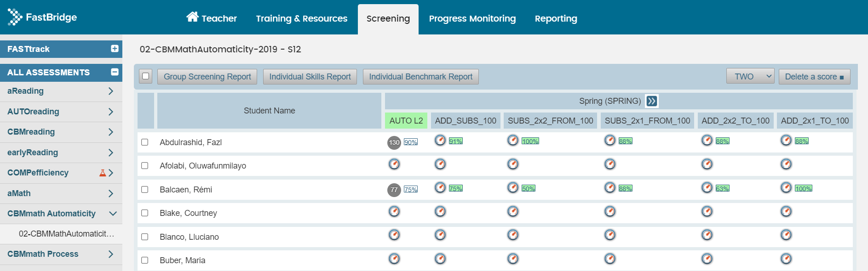Click the Teacher home icon
The height and width of the screenshot is (271, 868).
tap(192, 17)
